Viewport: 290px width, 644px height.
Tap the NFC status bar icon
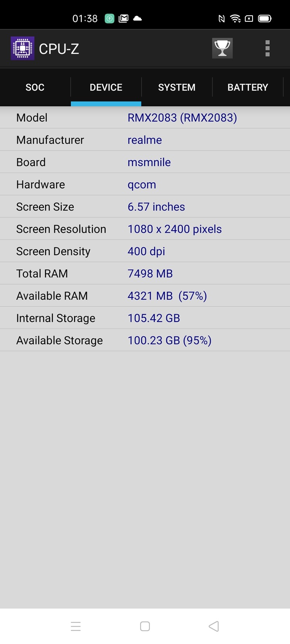pyautogui.click(x=221, y=19)
